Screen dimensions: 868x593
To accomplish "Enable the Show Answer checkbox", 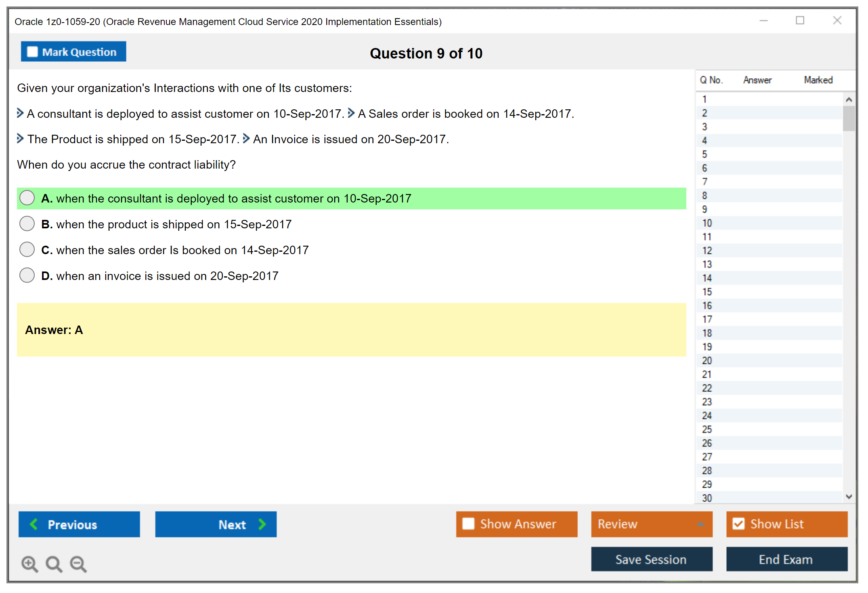I will tap(468, 524).
